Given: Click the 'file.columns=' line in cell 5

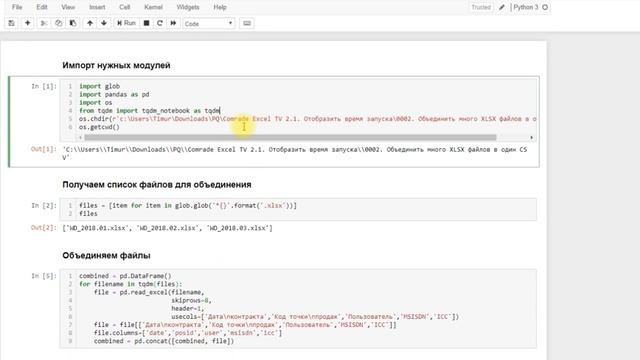Looking at the screenshot, I should pyautogui.click(x=188, y=333).
